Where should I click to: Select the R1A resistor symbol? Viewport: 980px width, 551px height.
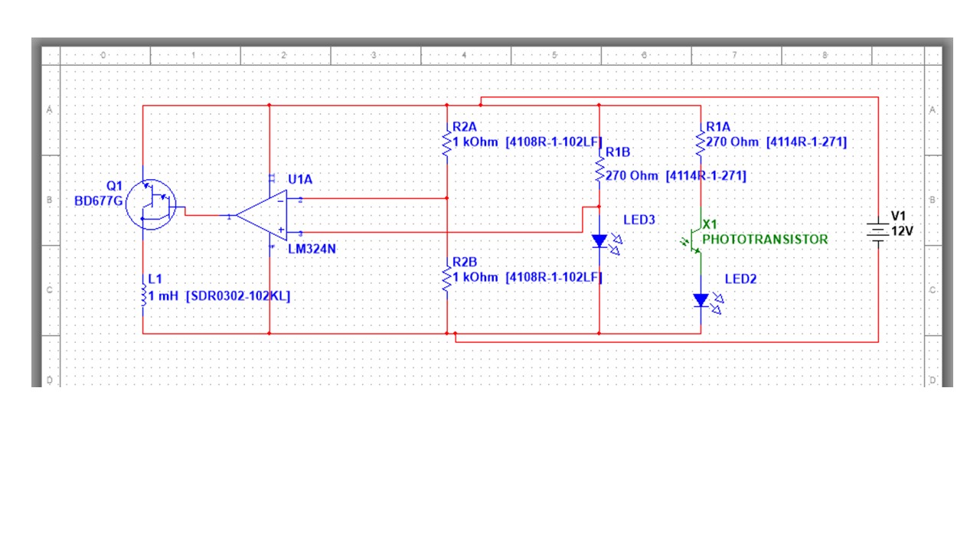coord(701,142)
